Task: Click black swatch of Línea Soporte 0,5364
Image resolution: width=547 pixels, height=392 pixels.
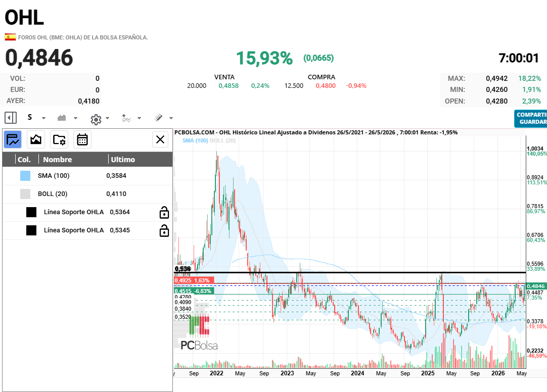Action: point(31,212)
